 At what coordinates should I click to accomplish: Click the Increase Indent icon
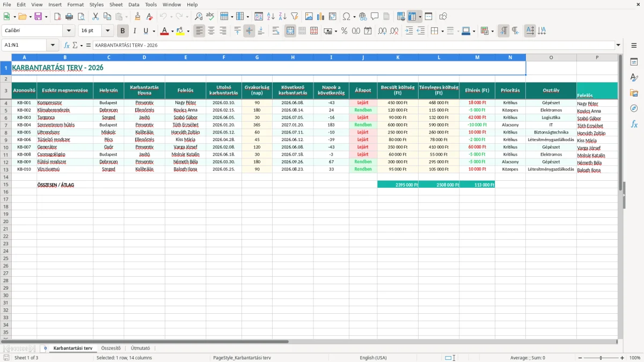(409, 31)
